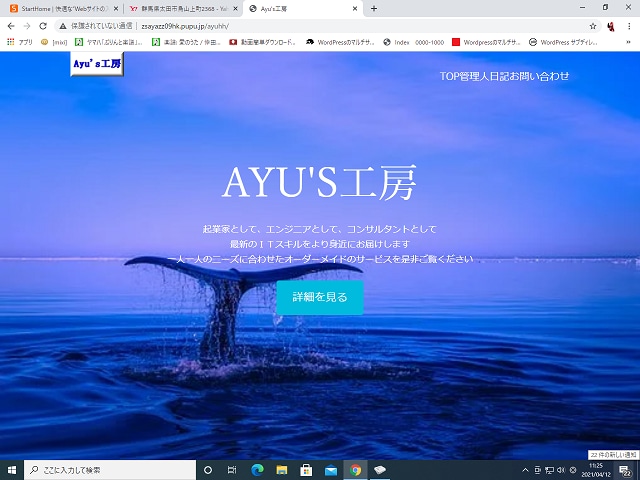640x480 pixels.
Task: Select the Ayu's工房 browser tab
Action: click(302, 9)
